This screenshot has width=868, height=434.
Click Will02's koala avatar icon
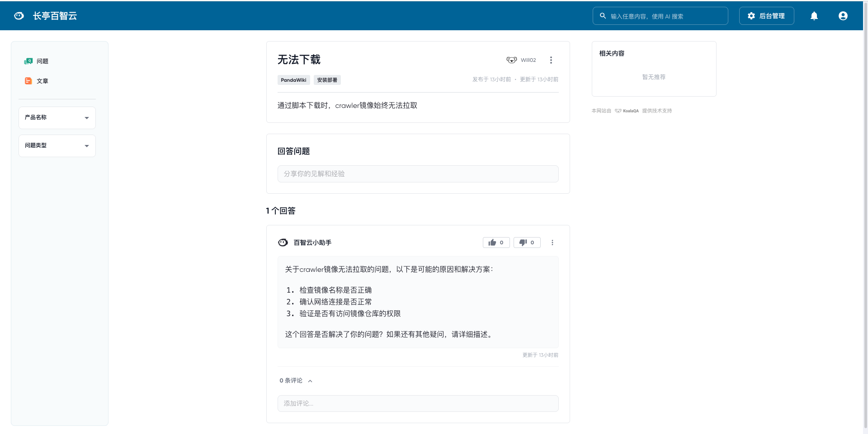(511, 60)
